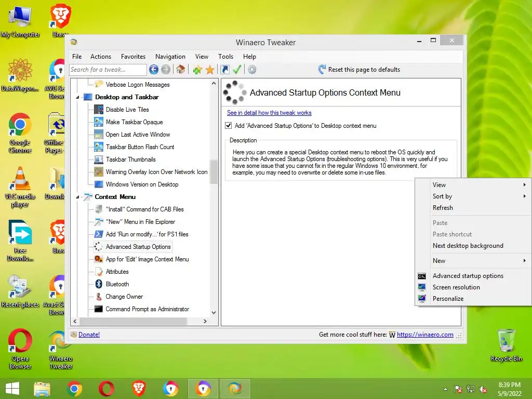
Task: Click the greyed Forward navigation arrow
Action: coord(166,70)
